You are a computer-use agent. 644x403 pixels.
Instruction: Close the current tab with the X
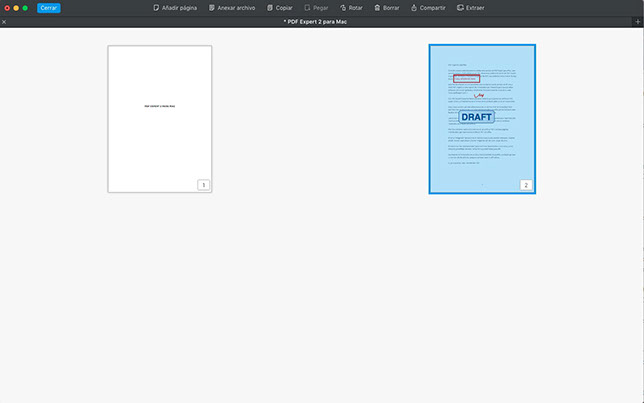(5, 21)
